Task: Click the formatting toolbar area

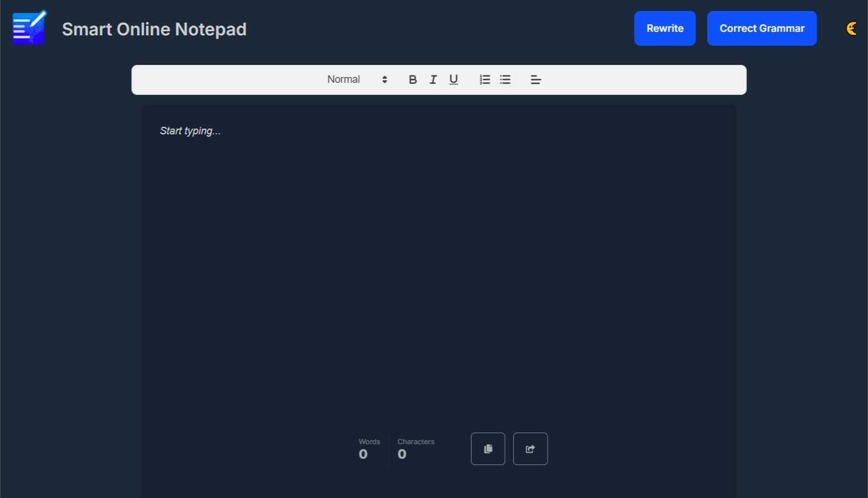Action: (x=439, y=79)
